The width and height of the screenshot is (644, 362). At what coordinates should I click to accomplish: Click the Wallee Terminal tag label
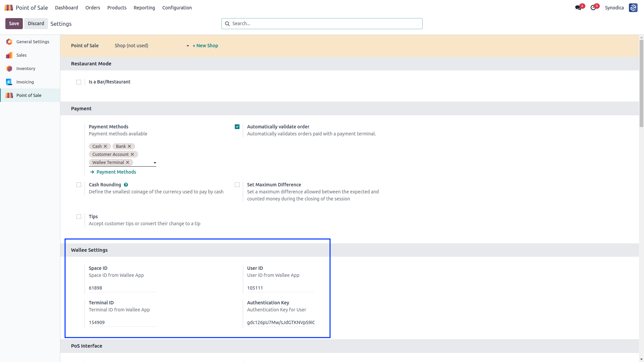108,163
